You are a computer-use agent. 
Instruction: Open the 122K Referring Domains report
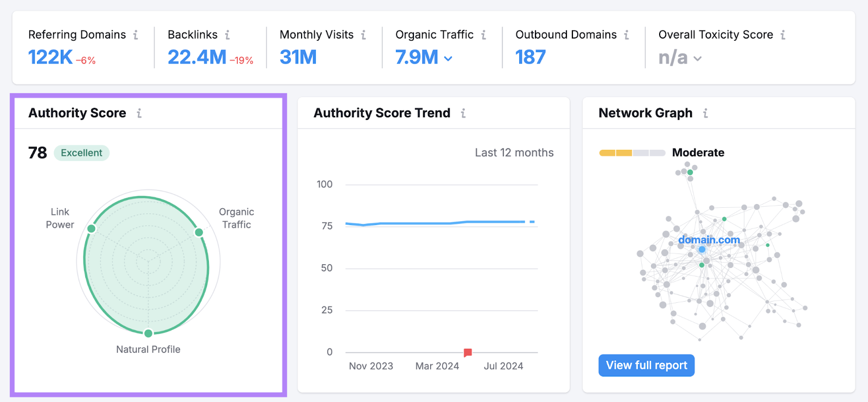(x=50, y=57)
